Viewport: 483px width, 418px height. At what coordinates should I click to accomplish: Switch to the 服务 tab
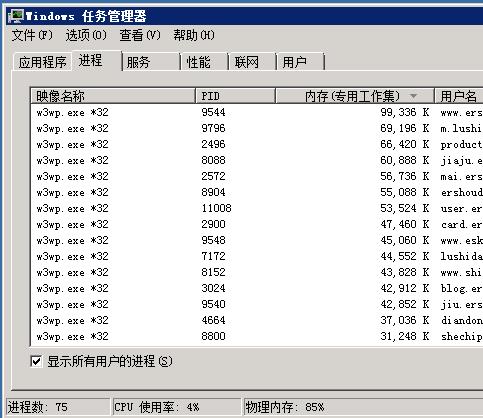point(151,62)
